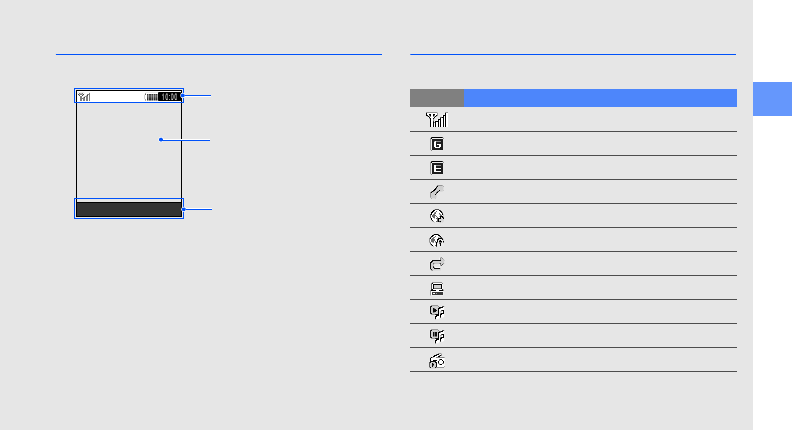Click the blue callout dot in the display center
Image resolution: width=792 pixels, height=430 pixels.
click(x=160, y=140)
